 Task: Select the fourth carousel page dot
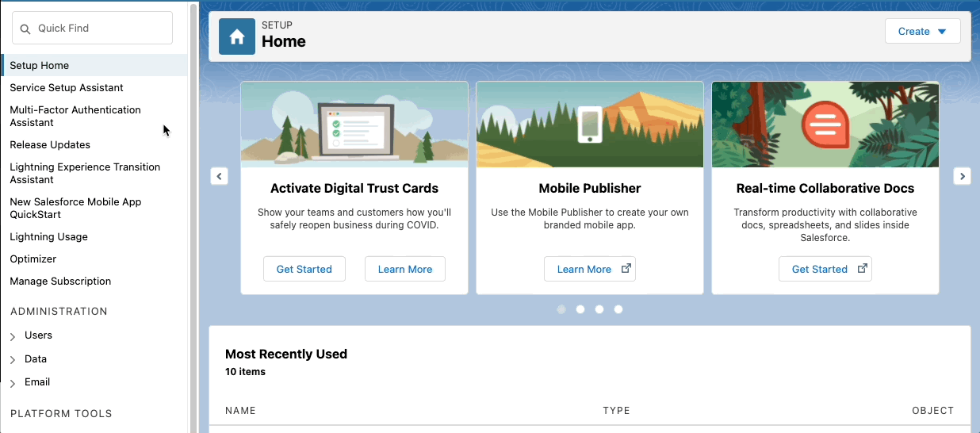tap(618, 309)
